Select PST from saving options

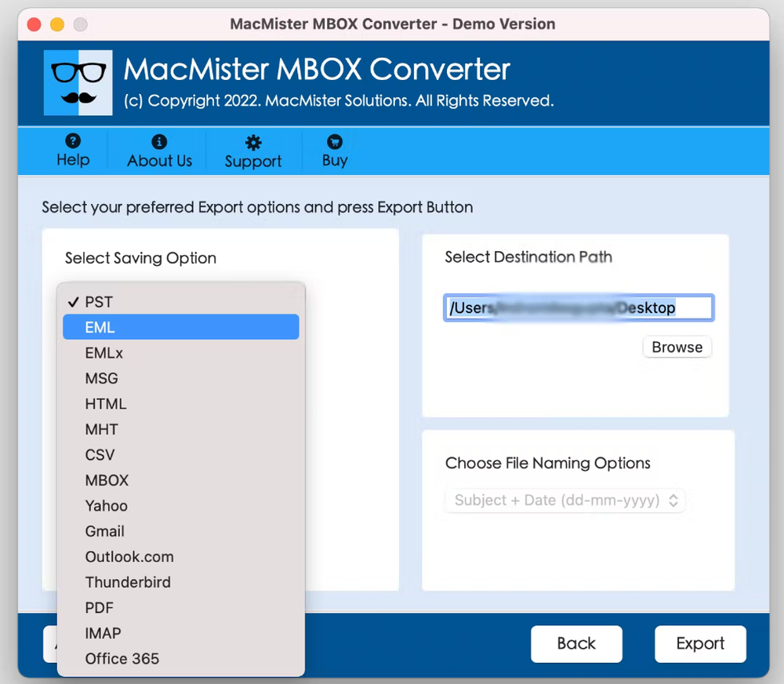coord(181,302)
